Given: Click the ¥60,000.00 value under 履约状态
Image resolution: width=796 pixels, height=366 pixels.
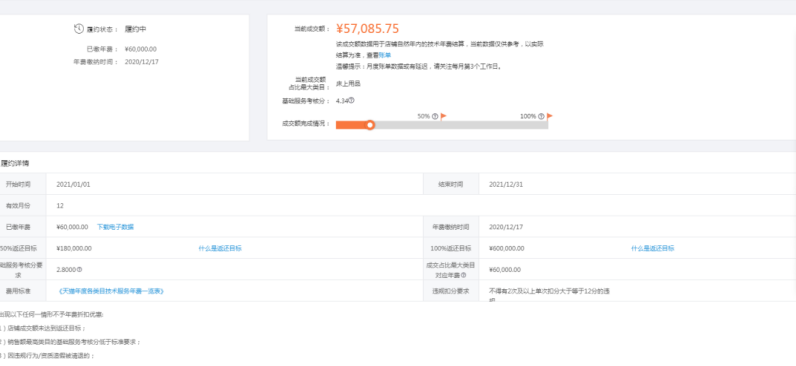Looking at the screenshot, I should pyautogui.click(x=141, y=49).
